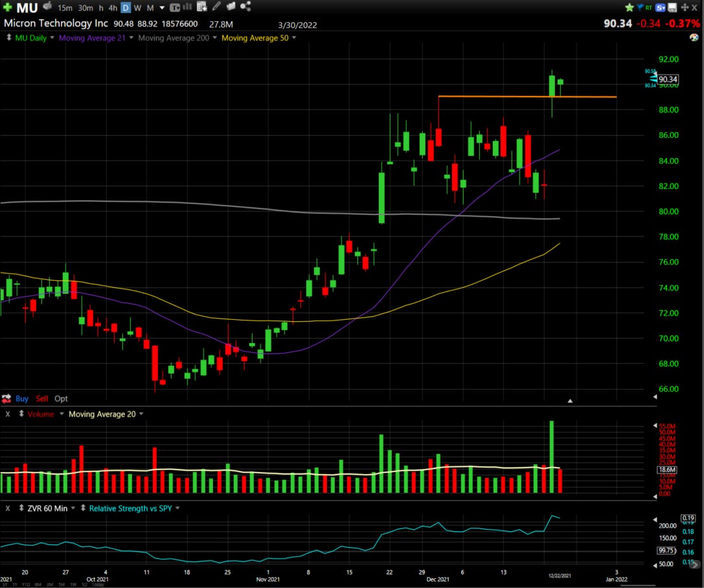
Task: Click the add indicator grid-plus icon
Action: tap(202, 6)
